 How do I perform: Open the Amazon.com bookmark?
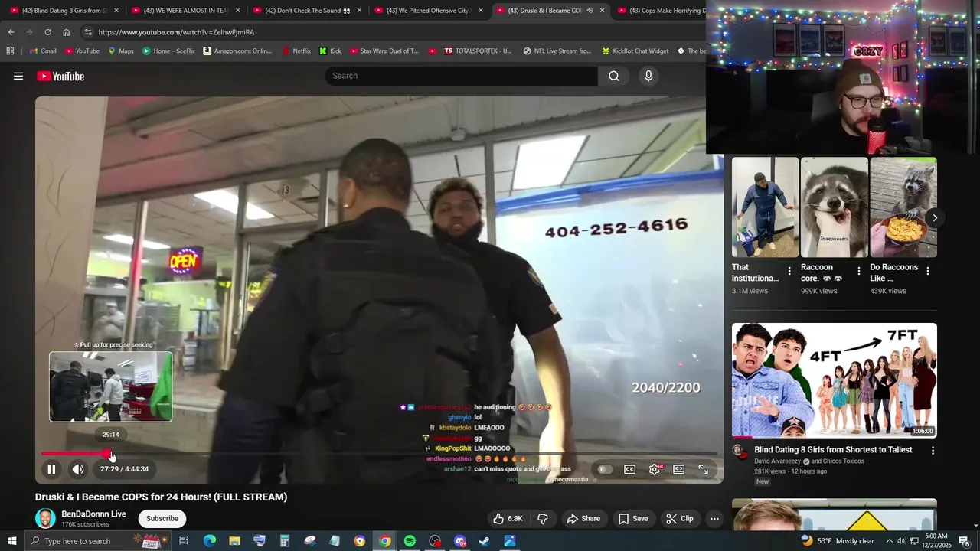point(237,51)
